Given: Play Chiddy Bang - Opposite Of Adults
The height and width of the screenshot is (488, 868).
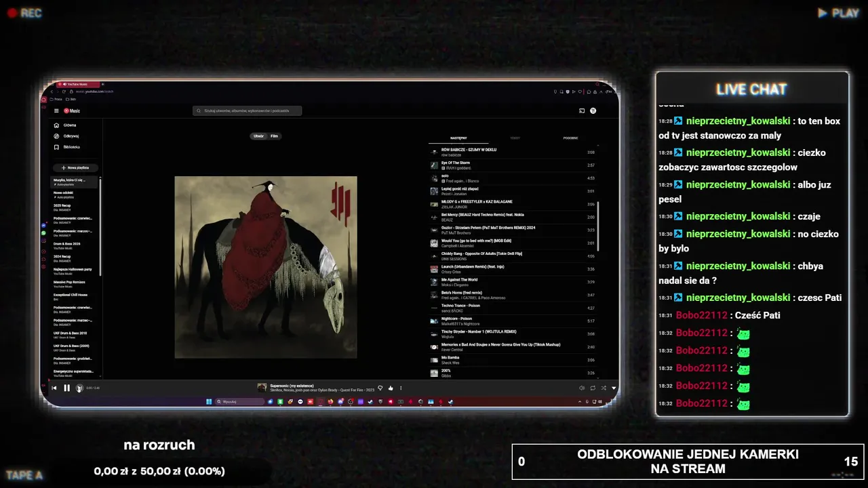Looking at the screenshot, I should coord(513,256).
